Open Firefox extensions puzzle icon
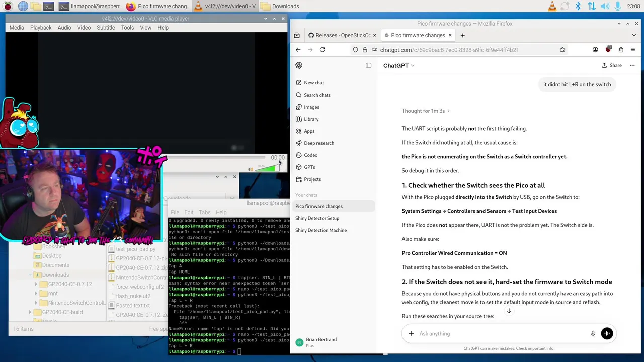Screen dimensions: 644x362 pyautogui.click(x=621, y=50)
